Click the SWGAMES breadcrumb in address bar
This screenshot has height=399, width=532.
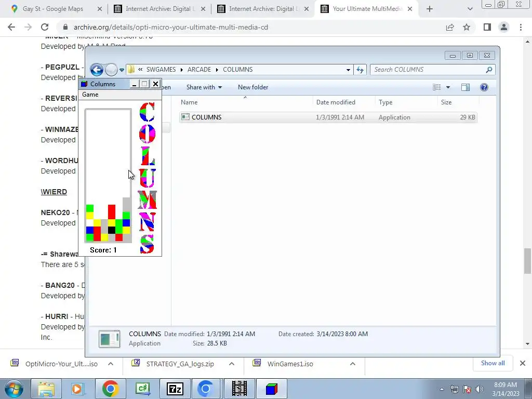pos(161,70)
